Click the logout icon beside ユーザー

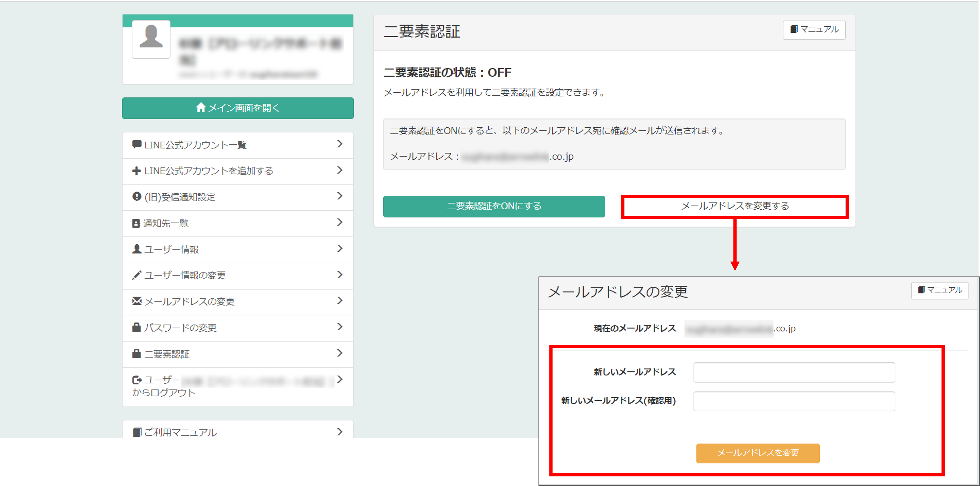(137, 380)
